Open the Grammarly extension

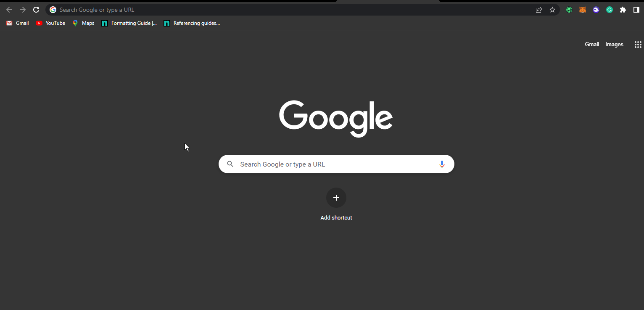(x=610, y=10)
